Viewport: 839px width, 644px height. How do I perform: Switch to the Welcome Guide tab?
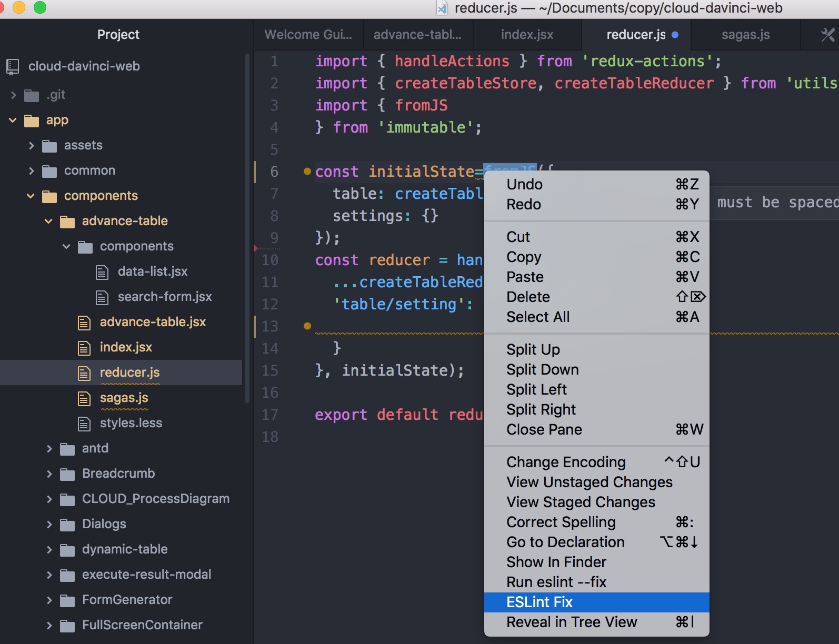point(308,35)
